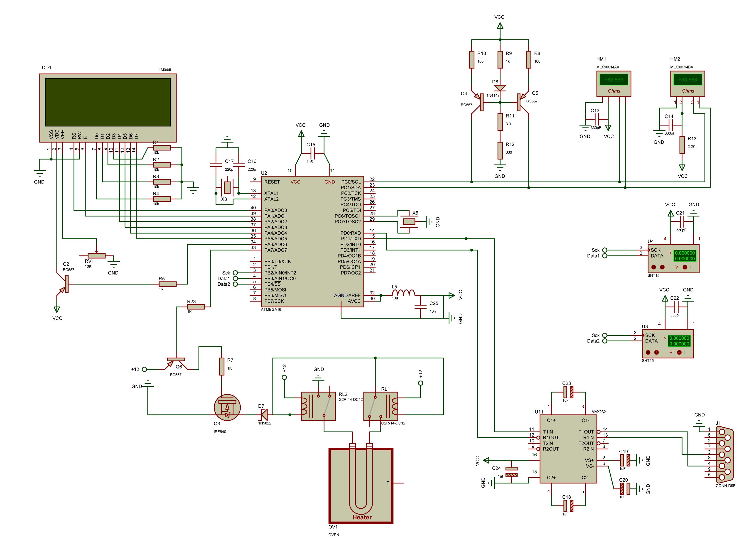
Task: Click MAX232 U11 chip body
Action: click(568, 449)
